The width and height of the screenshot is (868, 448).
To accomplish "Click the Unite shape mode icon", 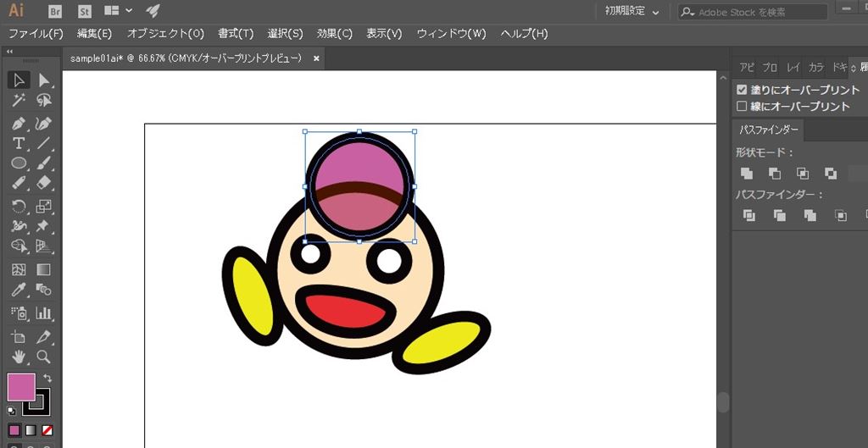I will [x=747, y=173].
